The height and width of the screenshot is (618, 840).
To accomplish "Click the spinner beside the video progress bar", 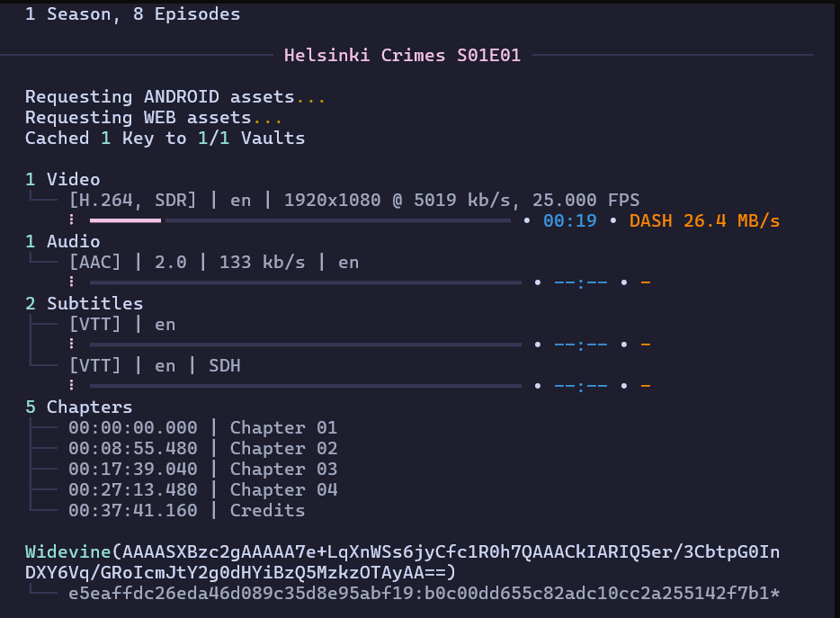I will coord(71,220).
